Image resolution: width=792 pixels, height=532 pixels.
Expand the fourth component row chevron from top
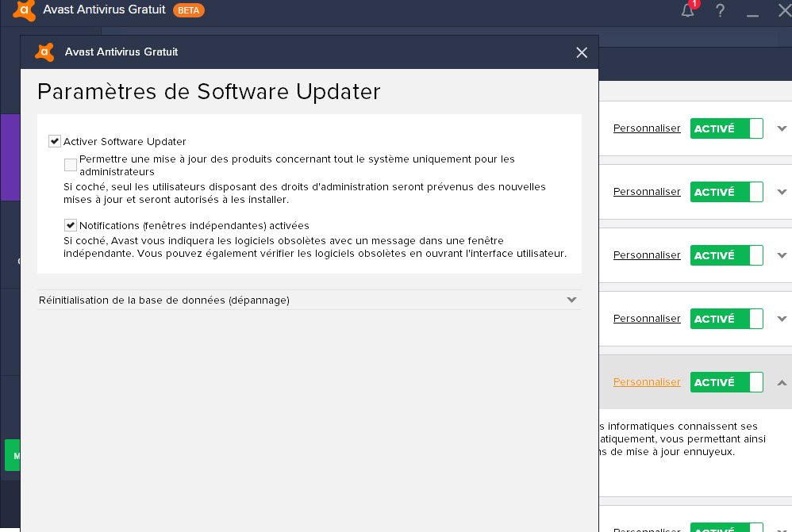(782, 319)
